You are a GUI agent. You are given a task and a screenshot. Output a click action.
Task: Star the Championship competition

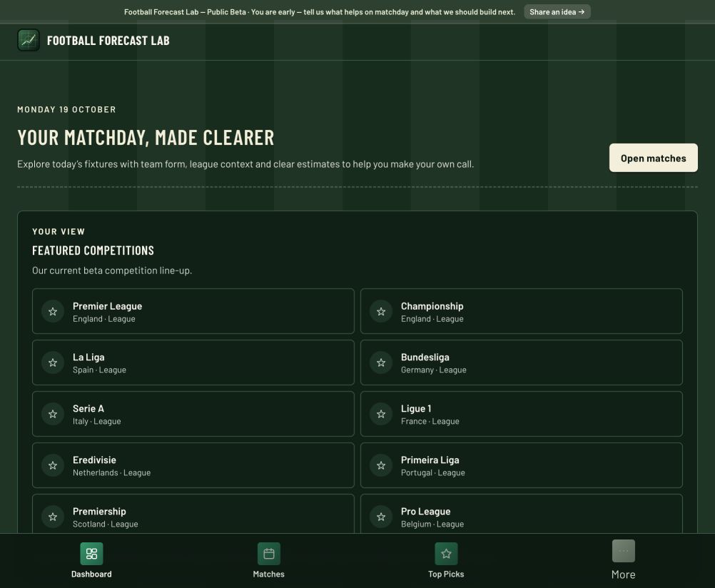point(381,312)
